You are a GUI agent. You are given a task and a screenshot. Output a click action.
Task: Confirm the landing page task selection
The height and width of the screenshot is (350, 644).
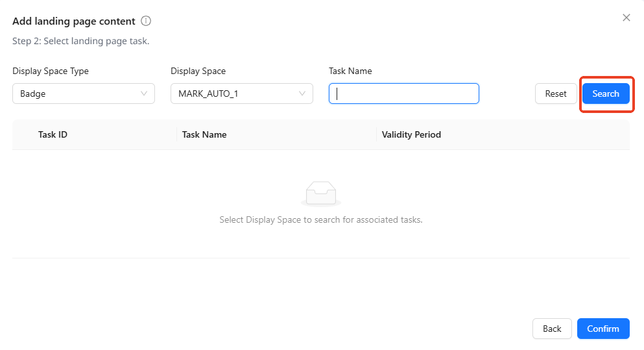[602, 329]
